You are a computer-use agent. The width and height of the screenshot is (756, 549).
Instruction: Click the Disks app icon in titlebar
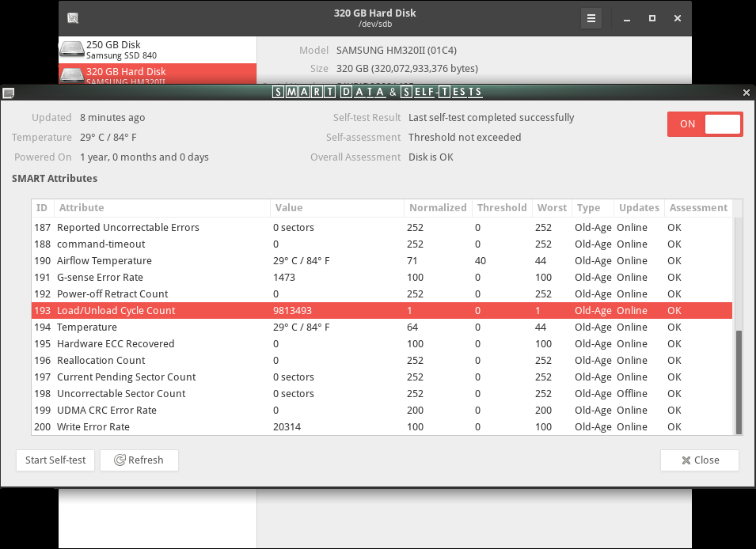(73, 18)
